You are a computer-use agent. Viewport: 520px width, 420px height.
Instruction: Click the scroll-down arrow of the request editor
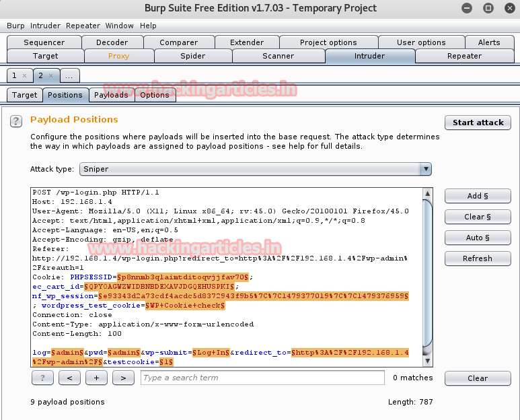[x=427, y=361]
